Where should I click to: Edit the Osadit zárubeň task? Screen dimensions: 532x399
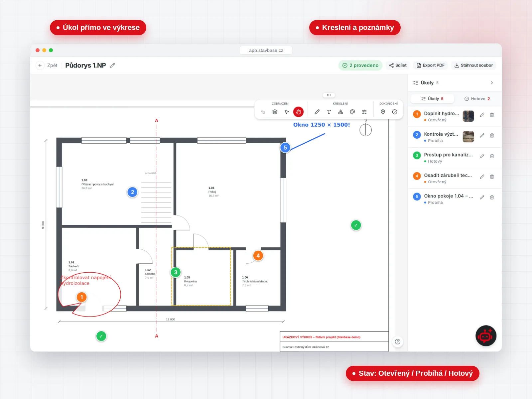coord(482,177)
